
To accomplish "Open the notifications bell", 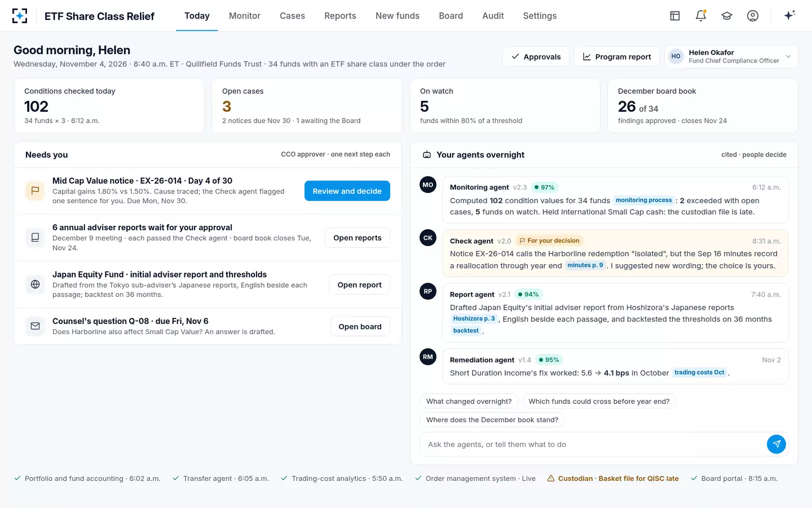I will pyautogui.click(x=701, y=16).
